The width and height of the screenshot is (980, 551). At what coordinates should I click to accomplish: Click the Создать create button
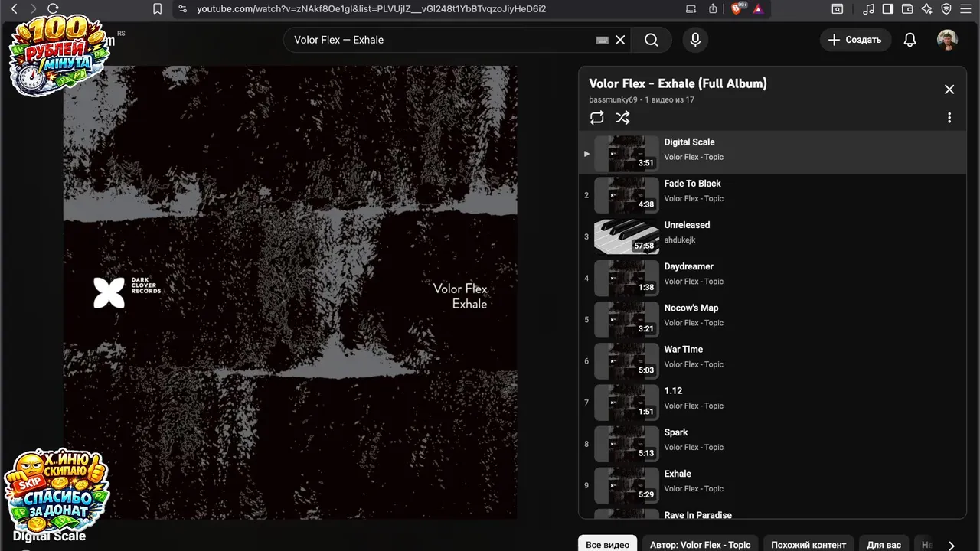[855, 40]
